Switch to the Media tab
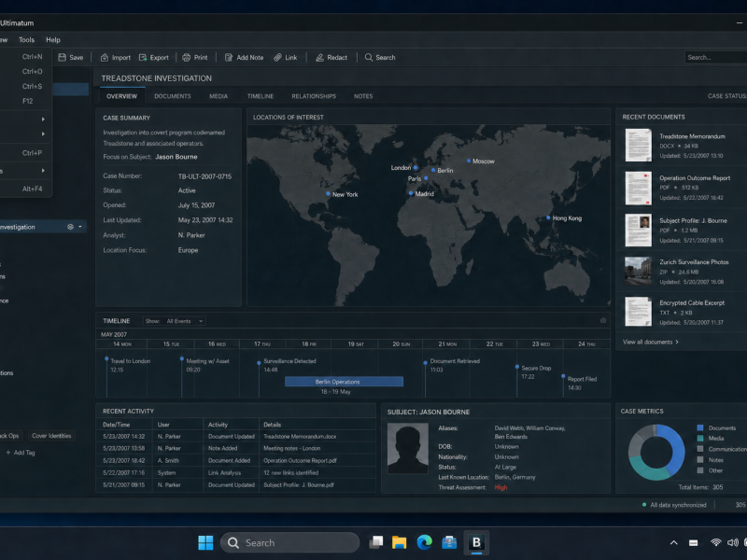 (x=218, y=96)
